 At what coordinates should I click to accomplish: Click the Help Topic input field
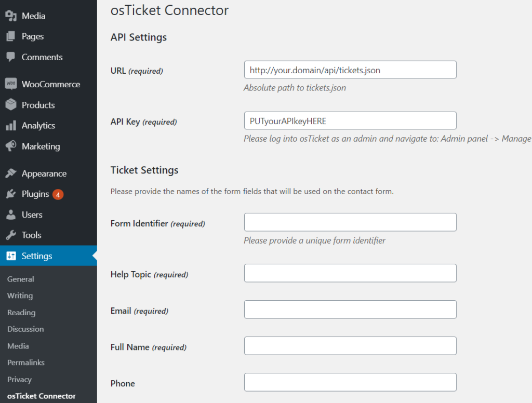pyautogui.click(x=350, y=273)
